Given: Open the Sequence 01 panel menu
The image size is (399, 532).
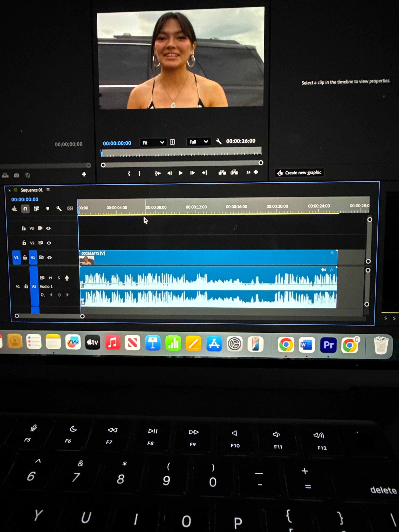Looking at the screenshot, I should (x=48, y=190).
